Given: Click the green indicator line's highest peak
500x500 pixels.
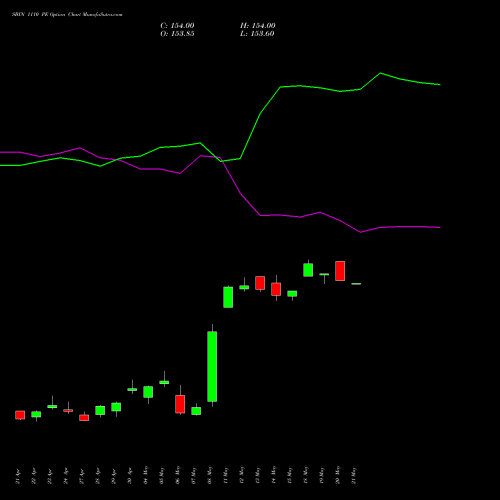Looking at the screenshot, I should [380, 73].
